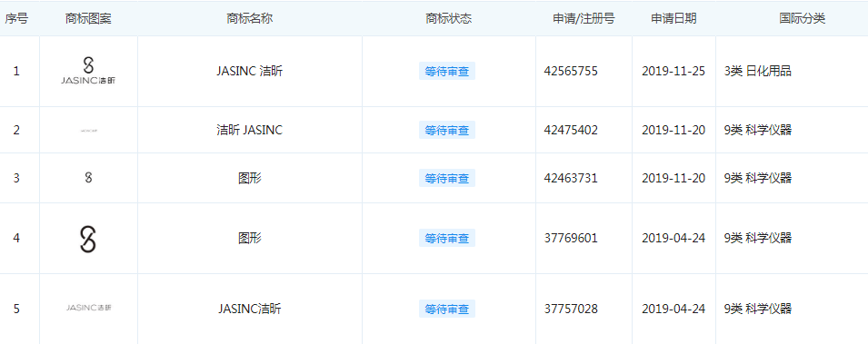Sort by the 申请日期 column header

pos(673,19)
